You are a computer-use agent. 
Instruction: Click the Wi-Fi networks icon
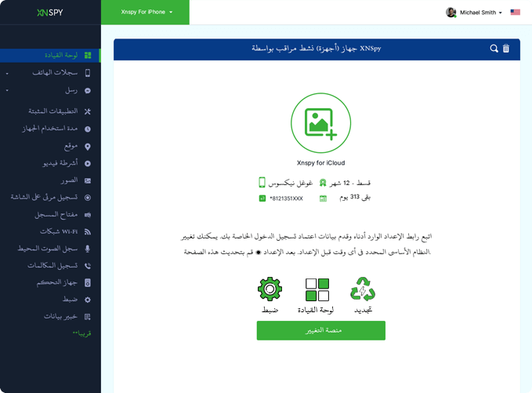tap(88, 231)
